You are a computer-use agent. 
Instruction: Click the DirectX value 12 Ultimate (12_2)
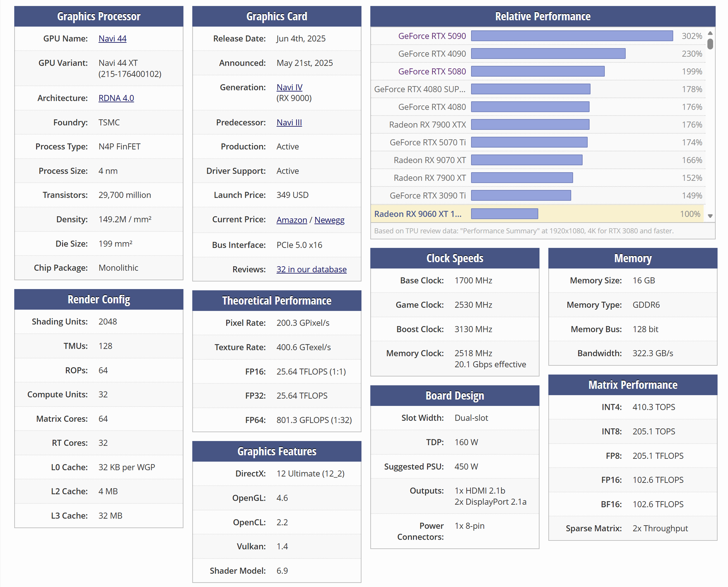coord(310,474)
